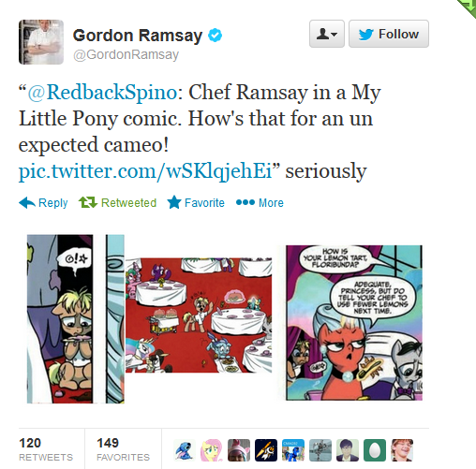This screenshot has width=476, height=469.
Task: Open the @GordonRamsay handle
Action: (x=126, y=54)
